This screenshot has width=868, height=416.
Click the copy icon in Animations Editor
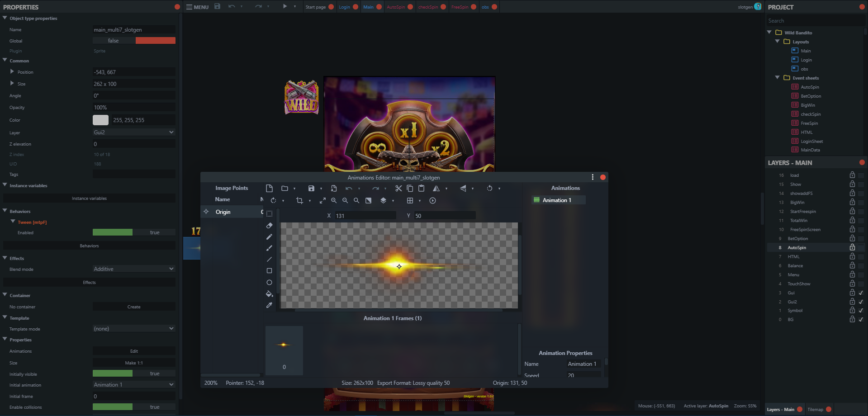tap(410, 189)
